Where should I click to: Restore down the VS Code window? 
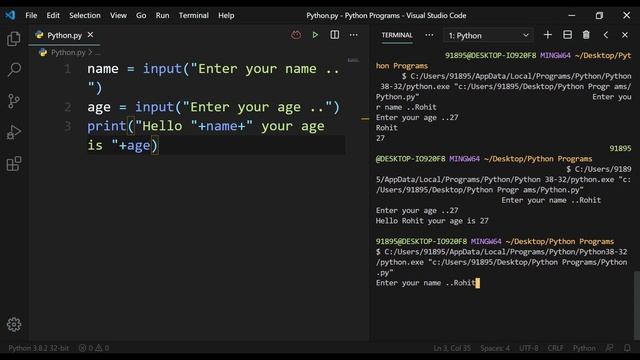pos(599,16)
